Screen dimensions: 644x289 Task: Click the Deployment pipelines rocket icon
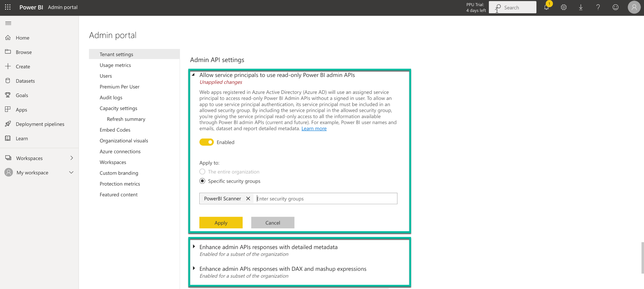point(8,124)
